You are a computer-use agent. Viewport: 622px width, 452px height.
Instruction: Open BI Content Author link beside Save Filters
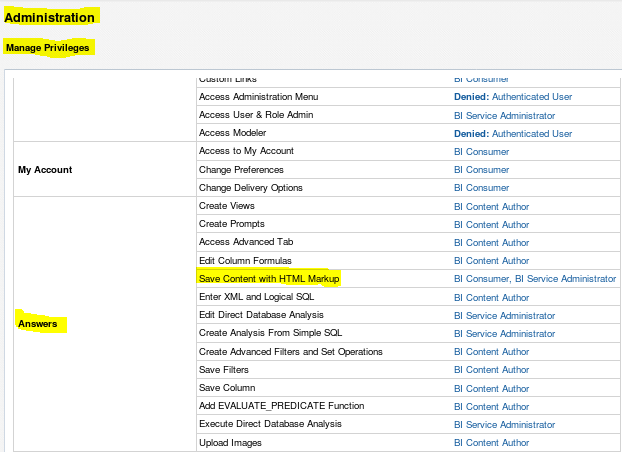coord(491,370)
